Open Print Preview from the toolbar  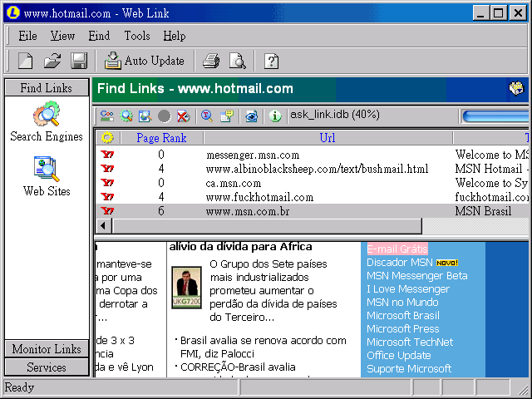[x=238, y=61]
